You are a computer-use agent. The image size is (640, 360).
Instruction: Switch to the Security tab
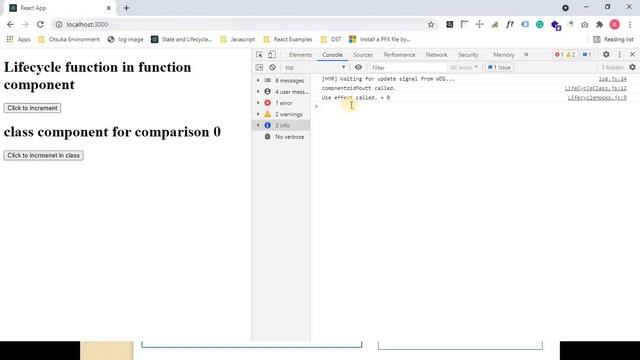coord(468,55)
